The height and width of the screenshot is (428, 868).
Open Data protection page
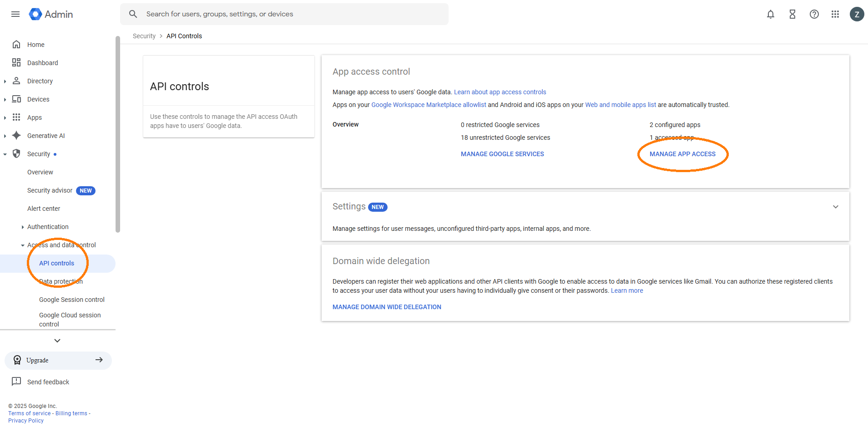(61, 281)
